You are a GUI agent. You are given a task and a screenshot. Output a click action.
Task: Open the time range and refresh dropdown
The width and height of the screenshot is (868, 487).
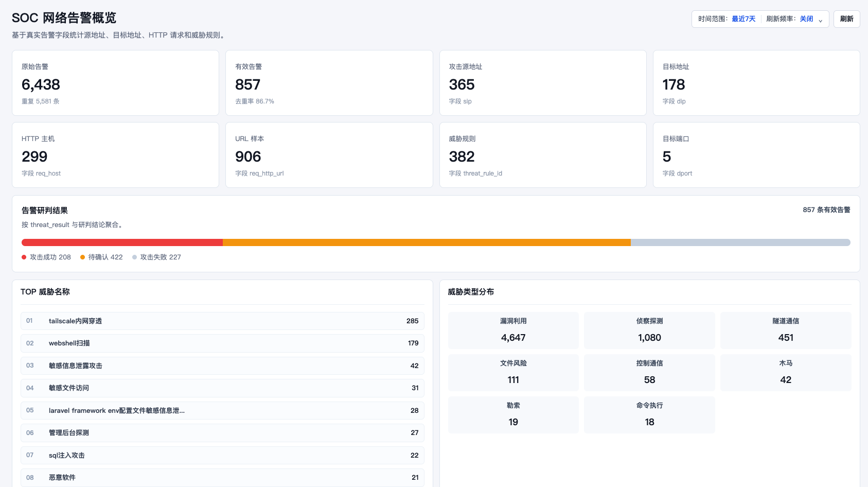click(760, 19)
